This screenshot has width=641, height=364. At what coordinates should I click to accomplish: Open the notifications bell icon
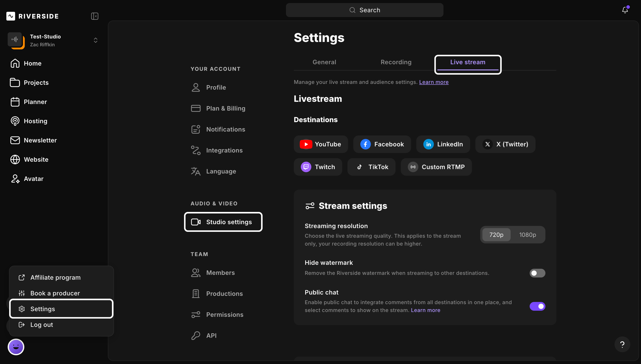point(625,10)
